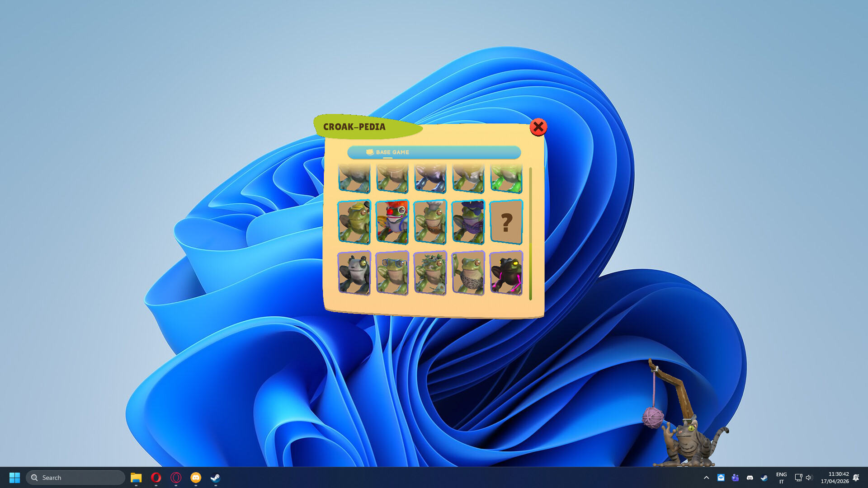868x488 pixels.
Task: Open the chef hat frog card
Action: point(430,222)
